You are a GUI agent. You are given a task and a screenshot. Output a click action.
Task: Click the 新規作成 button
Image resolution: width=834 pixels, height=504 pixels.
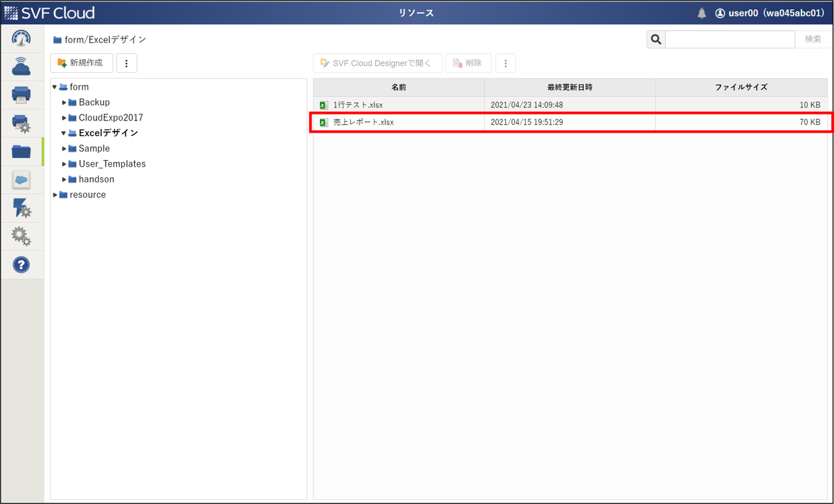pos(81,63)
